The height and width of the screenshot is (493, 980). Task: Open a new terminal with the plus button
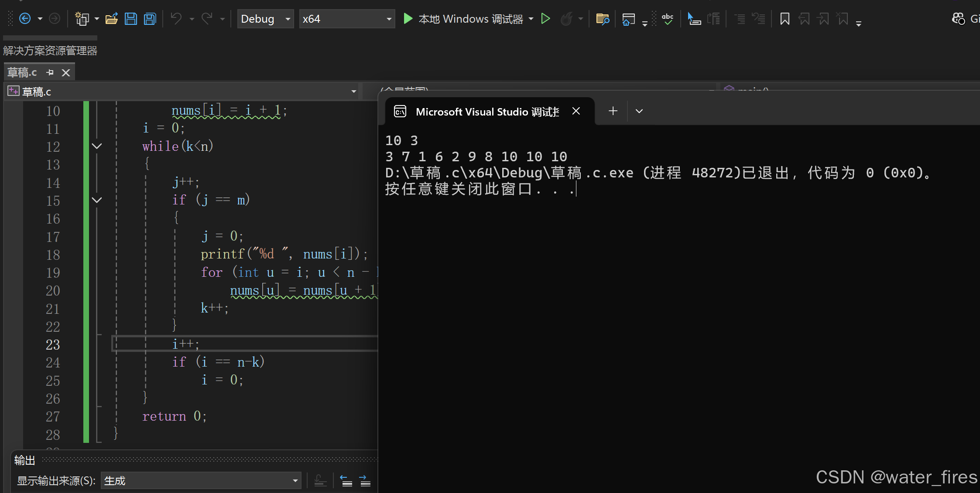(613, 111)
